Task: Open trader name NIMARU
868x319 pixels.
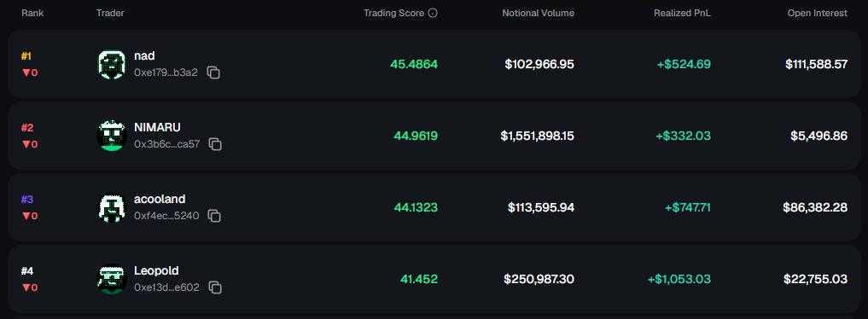Action: pos(157,128)
